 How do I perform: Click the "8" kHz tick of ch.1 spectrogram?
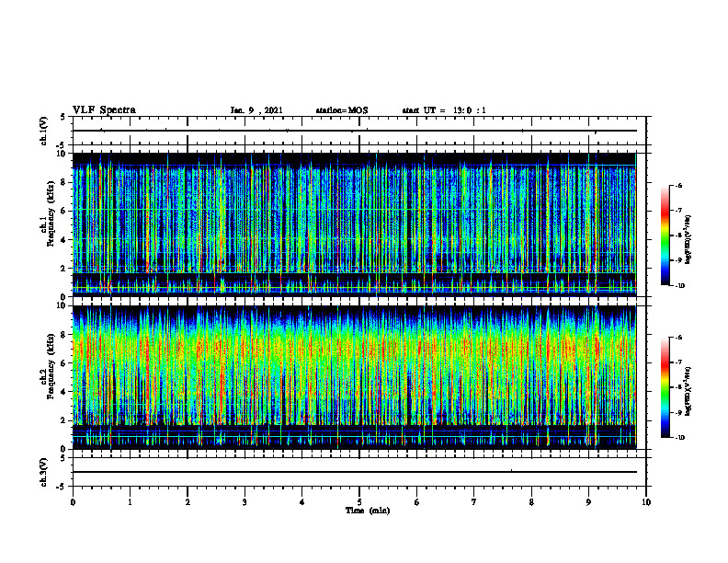point(63,182)
